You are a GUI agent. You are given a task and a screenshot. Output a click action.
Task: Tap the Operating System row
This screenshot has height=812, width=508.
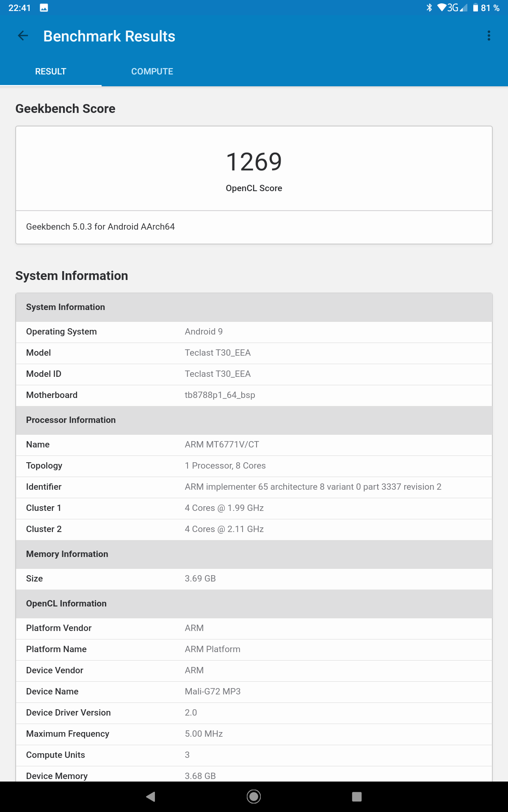pos(254,332)
